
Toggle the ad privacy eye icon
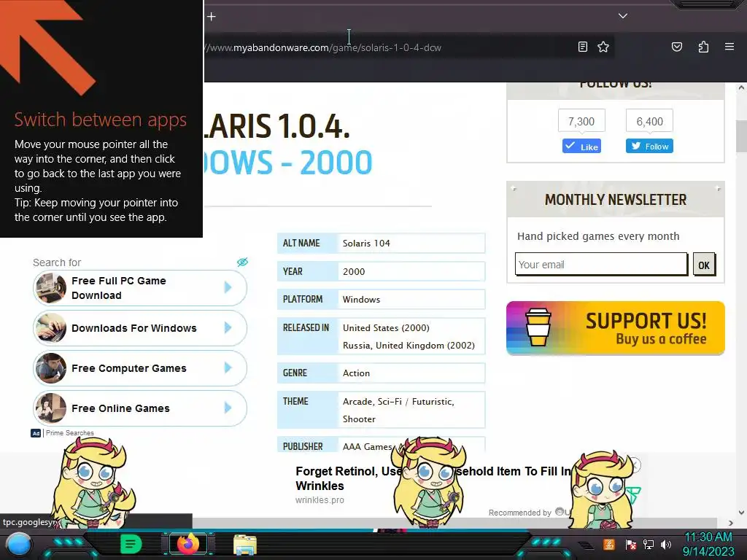point(242,262)
